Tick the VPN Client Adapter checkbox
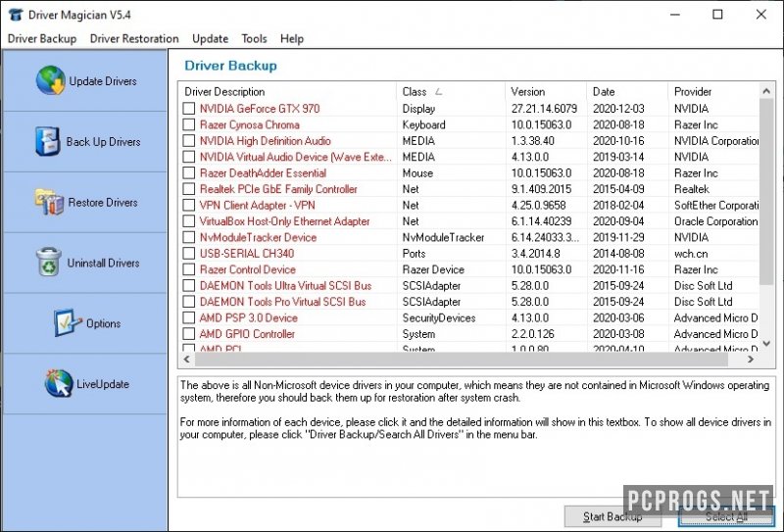This screenshot has height=532, width=784. (x=188, y=205)
